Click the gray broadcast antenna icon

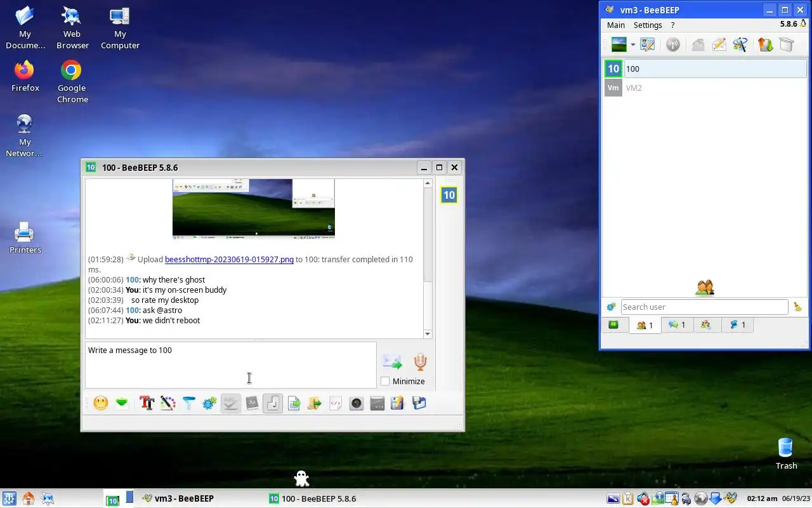click(x=673, y=44)
